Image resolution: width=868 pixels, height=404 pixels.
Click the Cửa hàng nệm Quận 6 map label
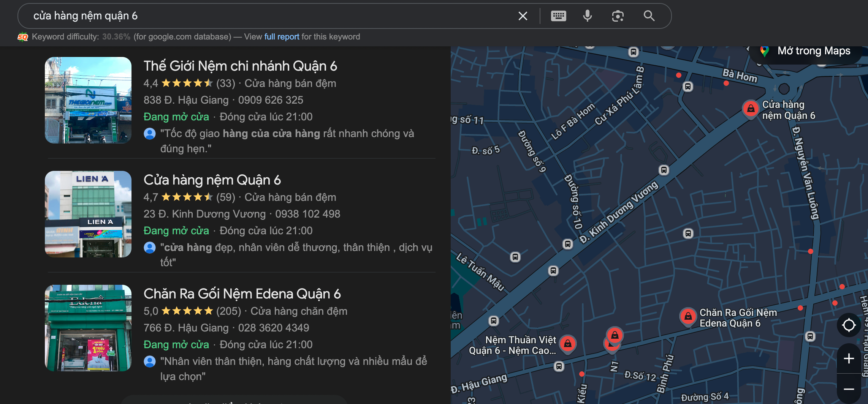point(789,110)
